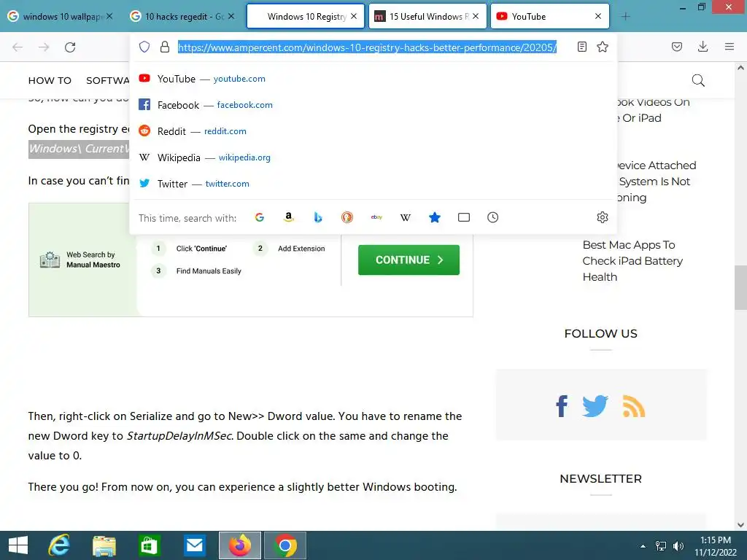Show hidden system tray icons arrow
The image size is (747, 560).
pos(643,546)
